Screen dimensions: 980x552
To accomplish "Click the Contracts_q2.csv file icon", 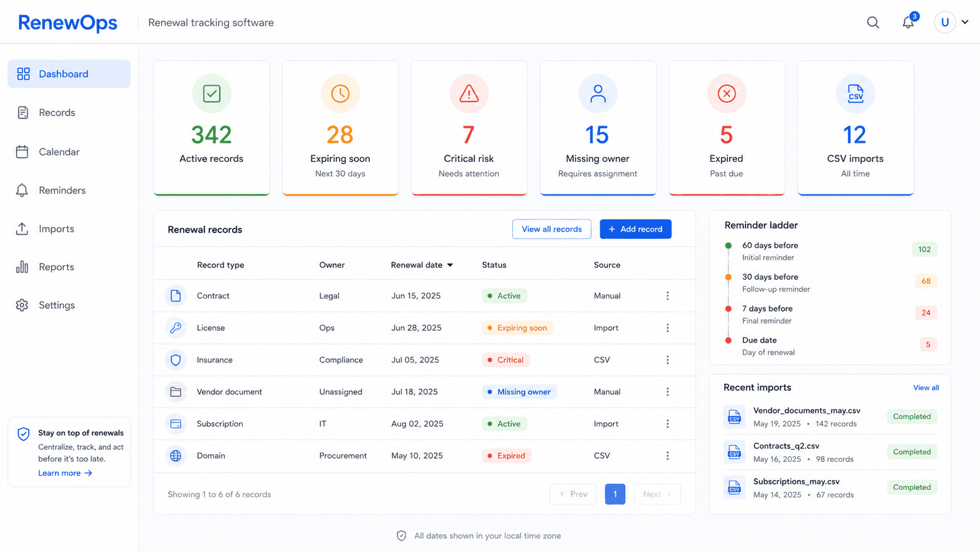I will [x=734, y=452].
